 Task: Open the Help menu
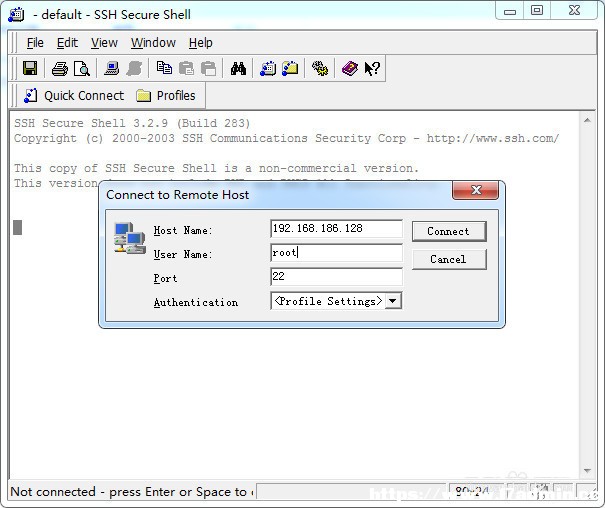(x=201, y=43)
